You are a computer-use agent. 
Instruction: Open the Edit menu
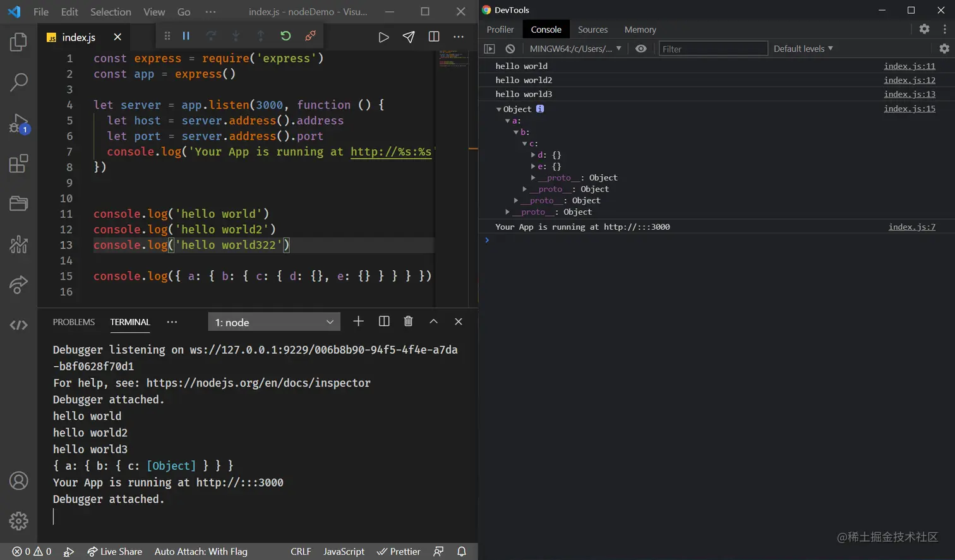pos(69,12)
